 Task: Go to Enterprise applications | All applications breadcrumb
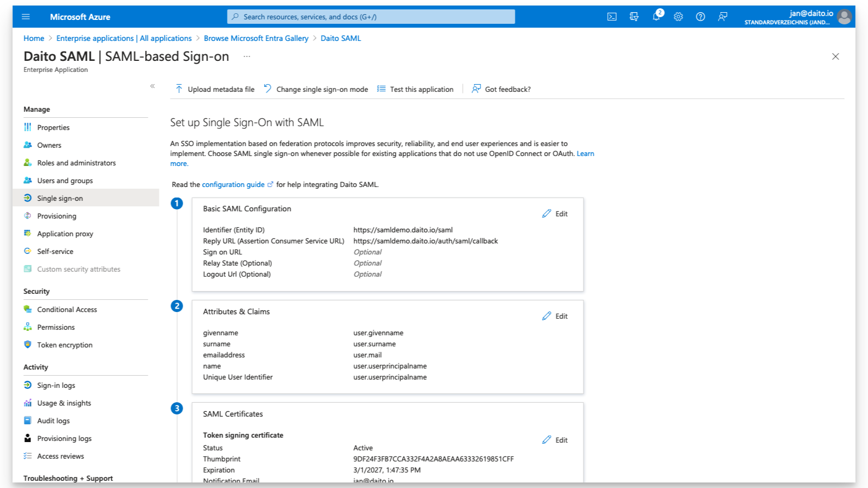(124, 38)
